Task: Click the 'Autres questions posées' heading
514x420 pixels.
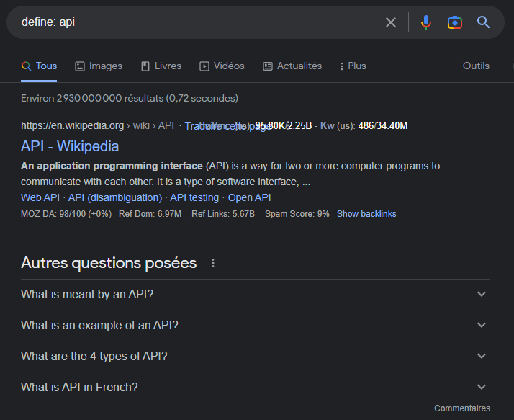Action: [109, 263]
